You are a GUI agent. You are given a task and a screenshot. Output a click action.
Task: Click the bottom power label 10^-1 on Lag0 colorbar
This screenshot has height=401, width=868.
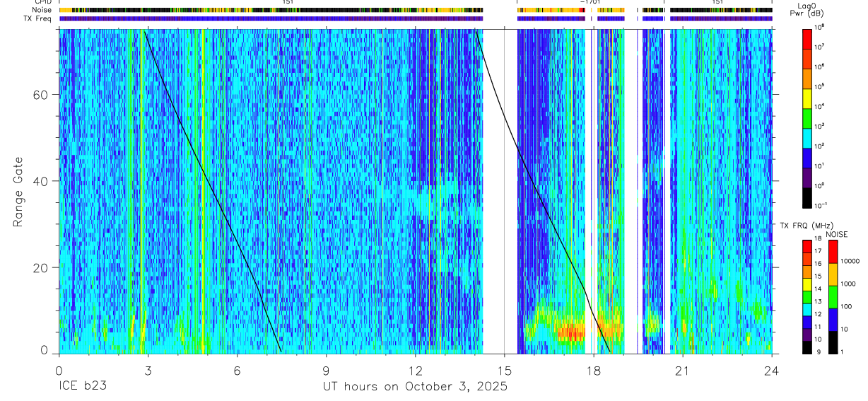pyautogui.click(x=821, y=205)
